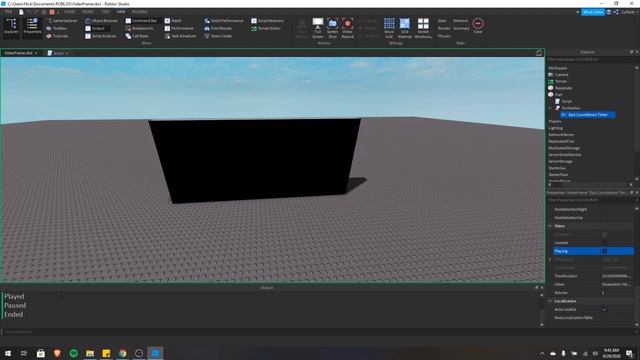Switch to the HOME ribbon tab

69,12
